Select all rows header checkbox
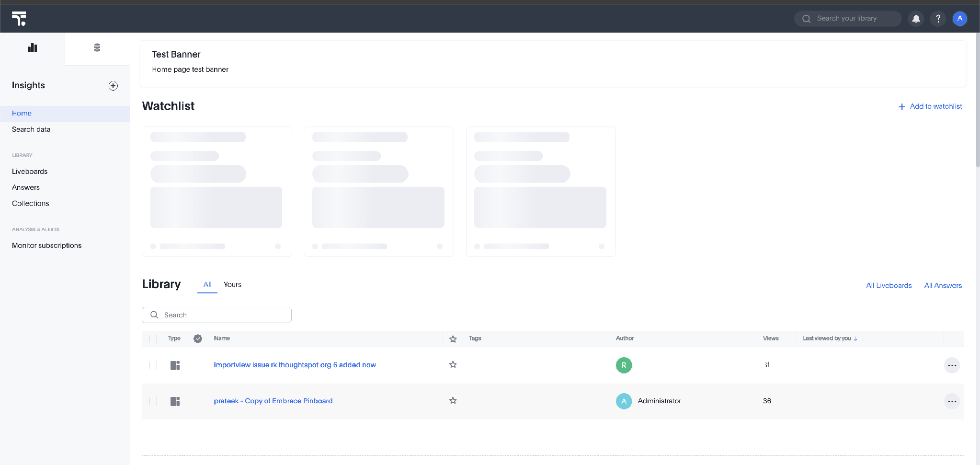 (x=153, y=339)
